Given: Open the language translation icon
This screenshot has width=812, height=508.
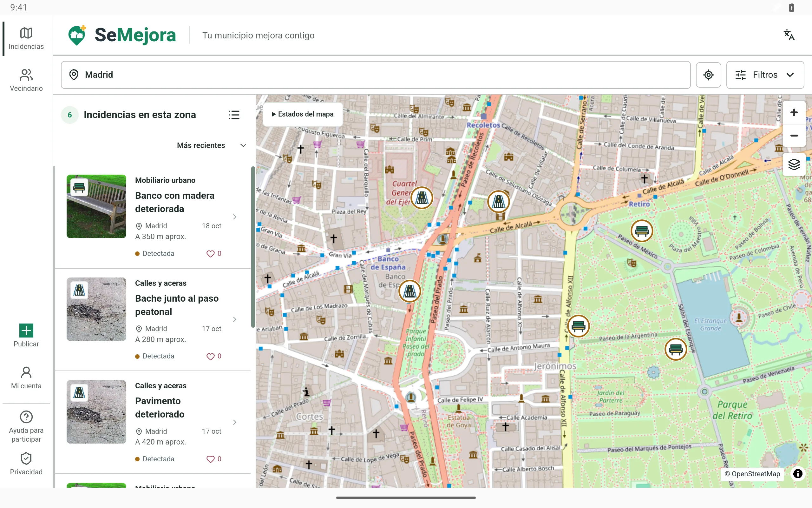Looking at the screenshot, I should click(789, 35).
